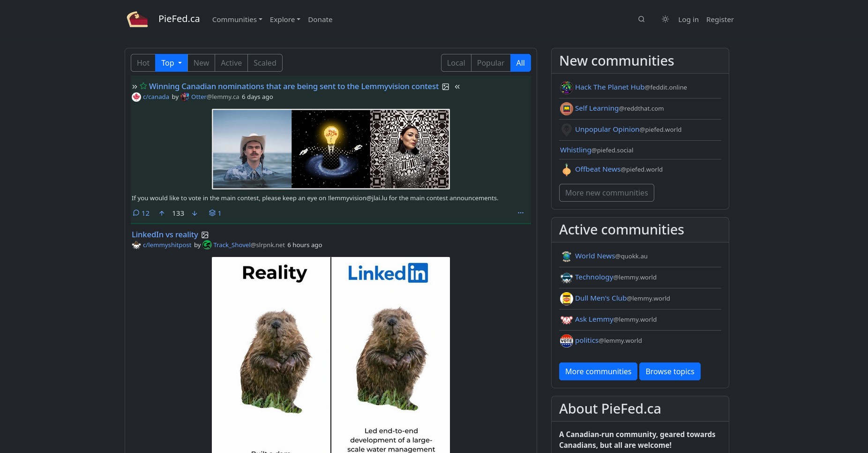Click Offbeat News onion icon
Viewport: 868px width, 453px height.
567,170
